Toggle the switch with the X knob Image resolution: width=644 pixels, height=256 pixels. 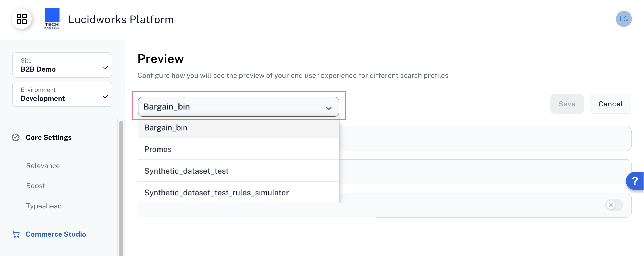(614, 205)
